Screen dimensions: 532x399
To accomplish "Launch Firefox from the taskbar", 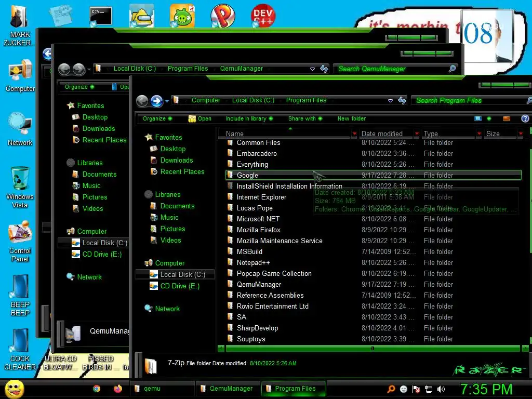I will [118, 389].
